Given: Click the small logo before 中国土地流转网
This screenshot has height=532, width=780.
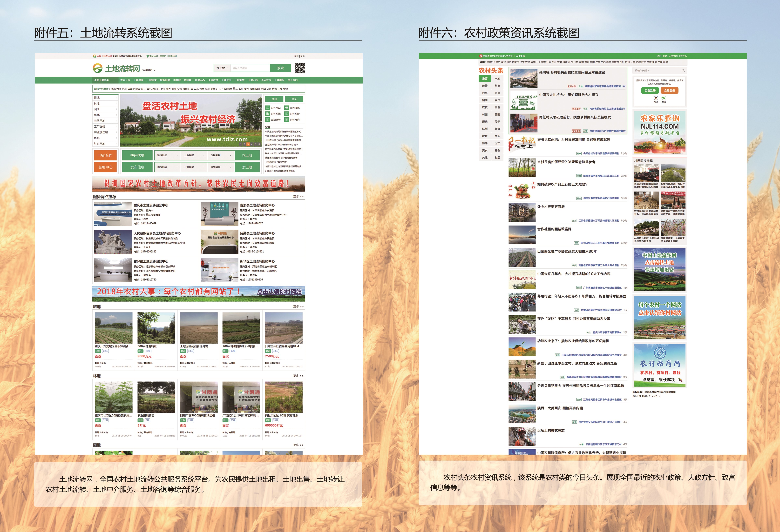Looking at the screenshot, I should click(x=95, y=56).
